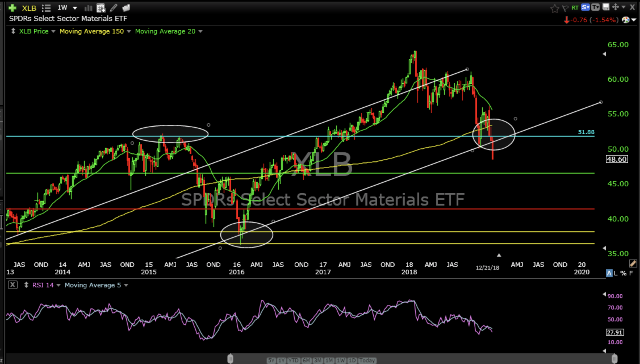Image resolution: width=640 pixels, height=364 pixels.
Task: Click the star favorite icon
Action: pos(554,8)
